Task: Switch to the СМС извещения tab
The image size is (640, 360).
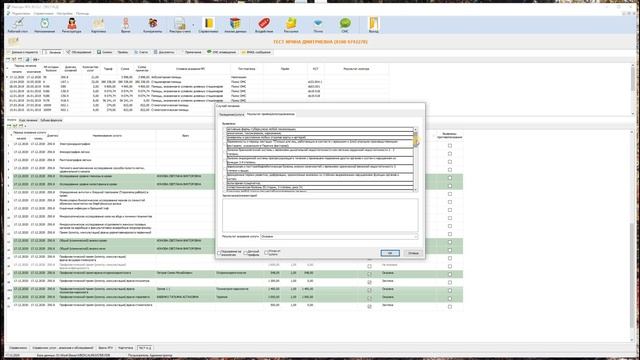Action: 222,52
